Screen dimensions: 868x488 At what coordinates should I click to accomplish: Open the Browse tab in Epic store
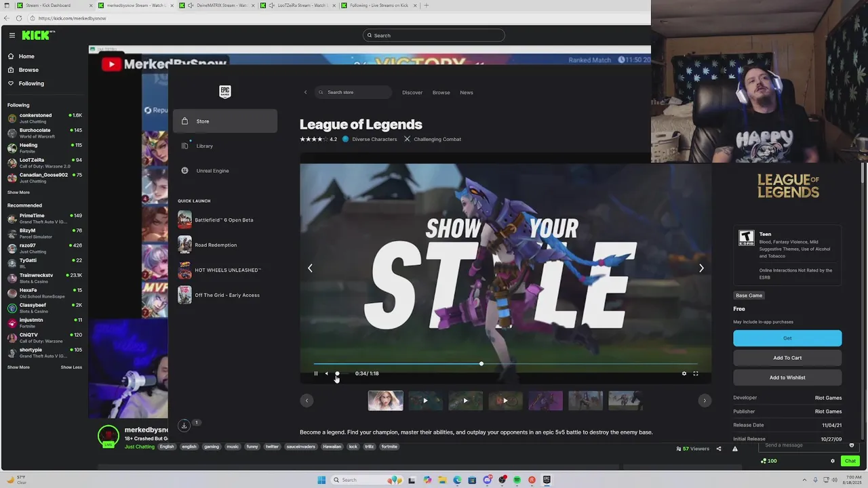tap(441, 92)
